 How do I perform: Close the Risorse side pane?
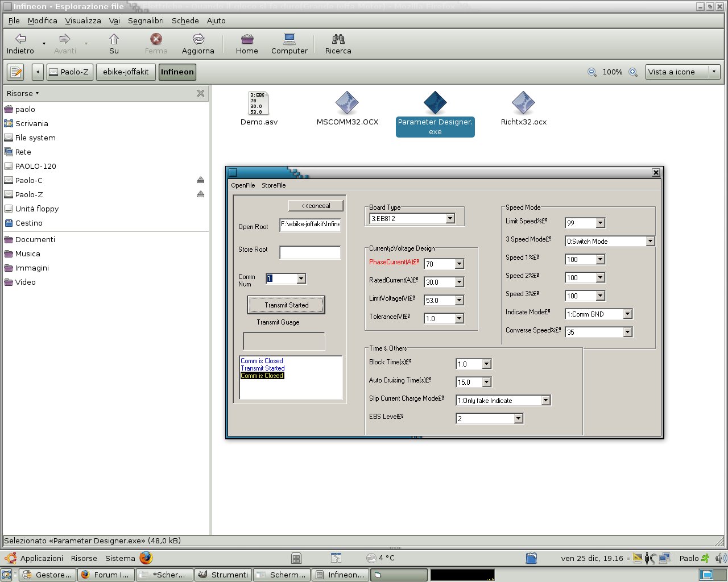[x=201, y=93]
